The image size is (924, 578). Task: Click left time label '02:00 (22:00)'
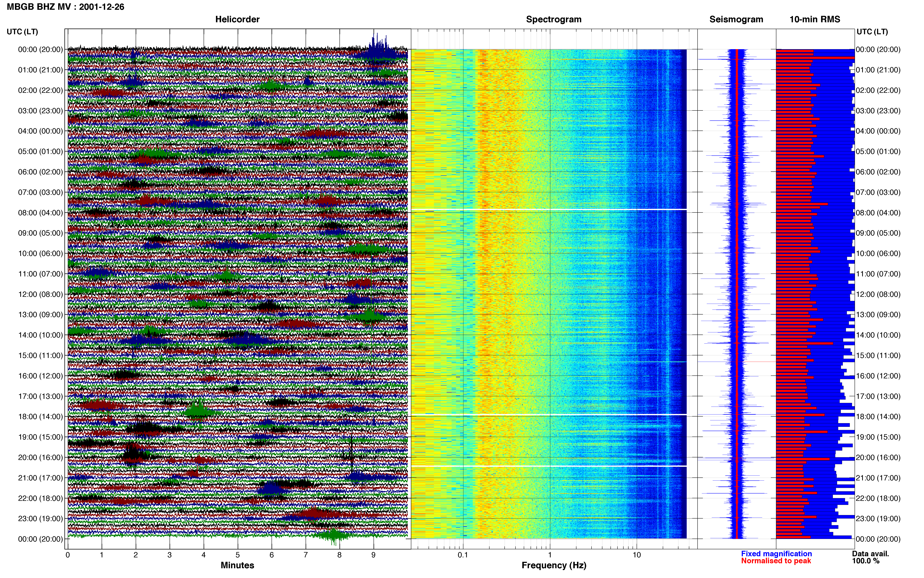40,90
